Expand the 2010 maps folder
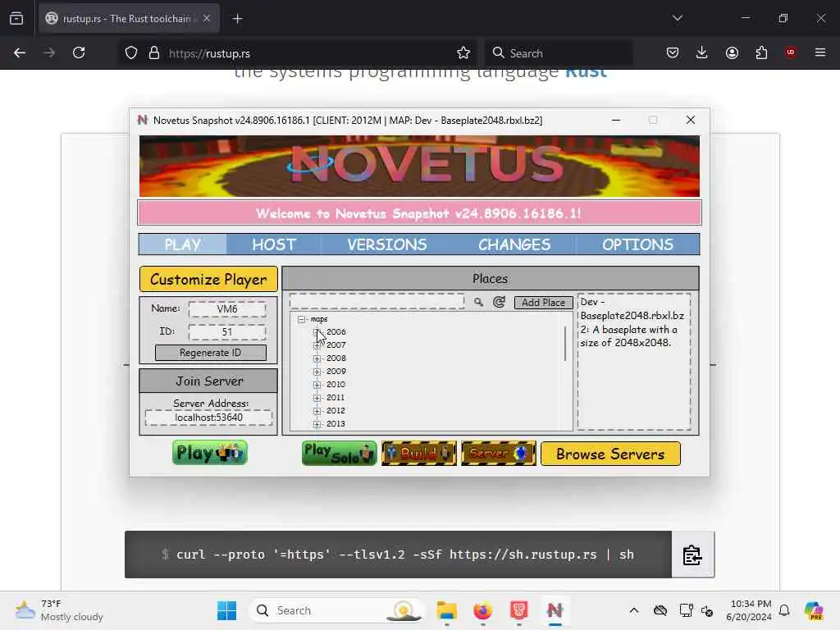This screenshot has height=630, width=840. coord(317,385)
